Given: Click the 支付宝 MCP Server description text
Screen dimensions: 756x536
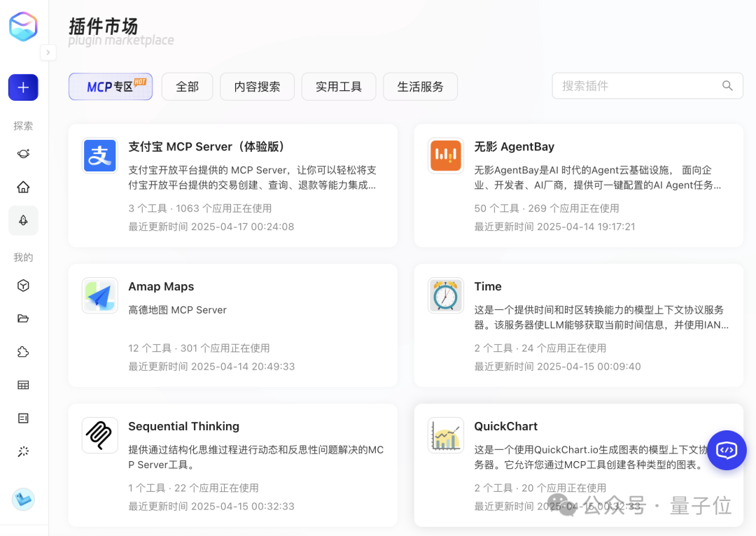Looking at the screenshot, I should point(252,177).
